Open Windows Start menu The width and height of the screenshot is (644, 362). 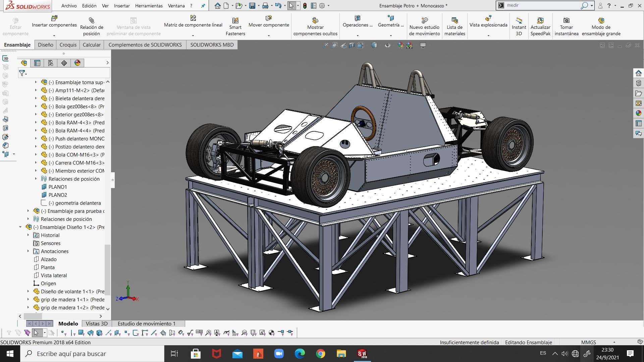[x=10, y=354]
